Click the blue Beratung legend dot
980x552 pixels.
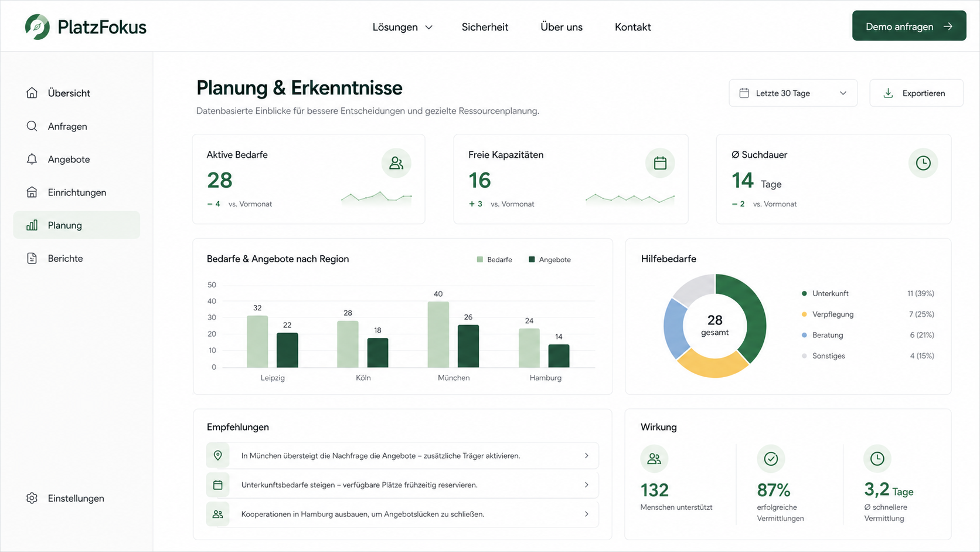tap(804, 335)
